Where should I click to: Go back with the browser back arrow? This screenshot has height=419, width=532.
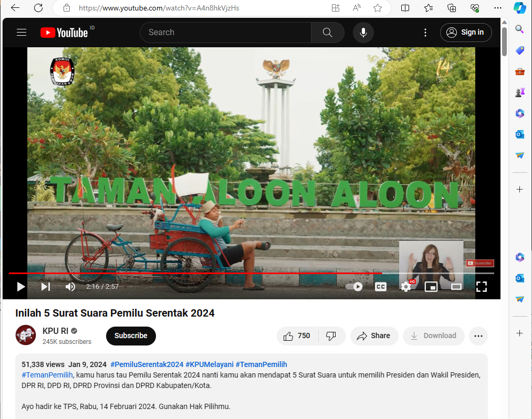click(15, 8)
